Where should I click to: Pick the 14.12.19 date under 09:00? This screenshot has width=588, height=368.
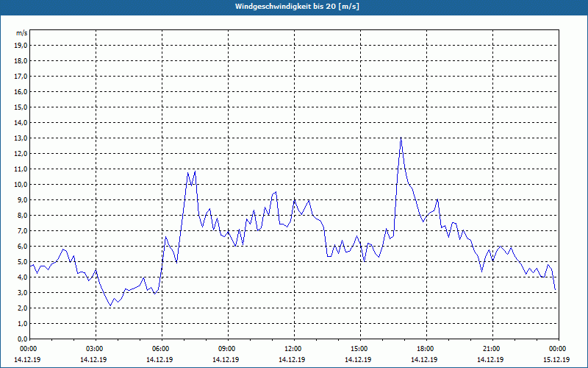pyautogui.click(x=226, y=359)
